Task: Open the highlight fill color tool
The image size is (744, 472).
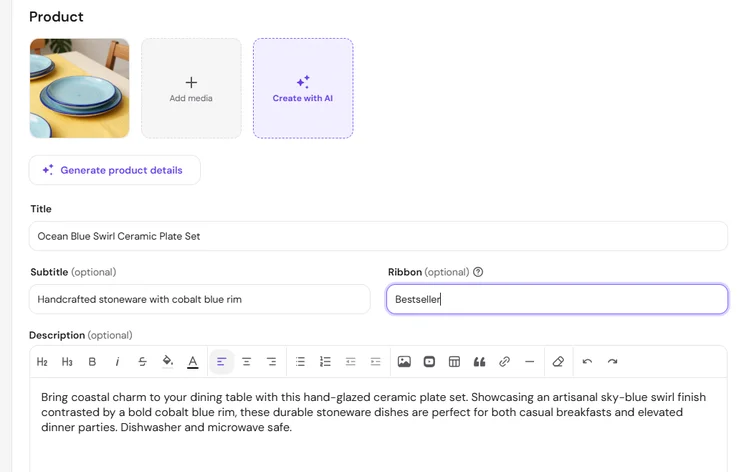Action: click(167, 361)
